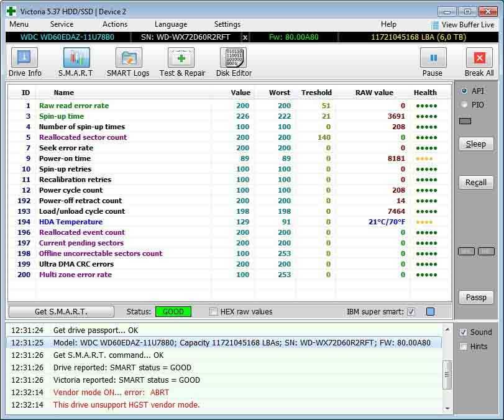Click the log scrollbar down arrow

tap(447, 408)
